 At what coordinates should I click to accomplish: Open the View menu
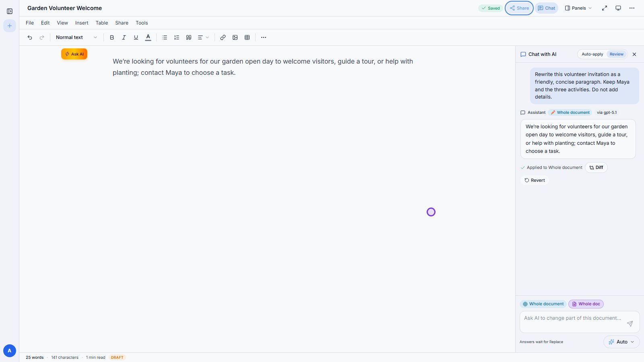pyautogui.click(x=62, y=23)
